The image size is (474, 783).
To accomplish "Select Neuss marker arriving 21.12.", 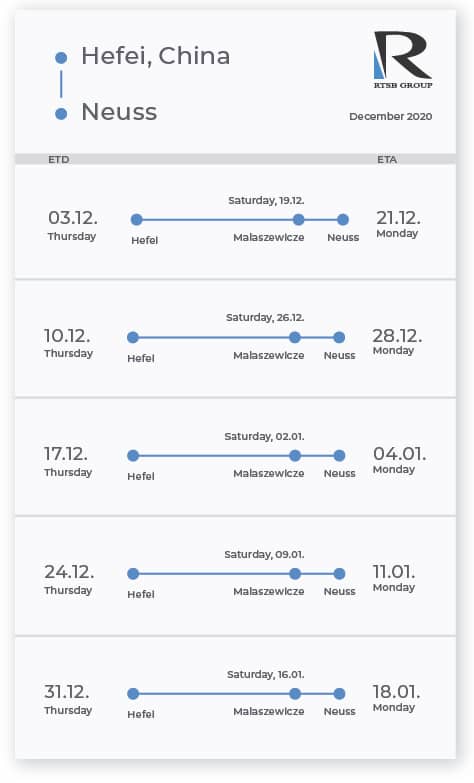I will click(x=343, y=219).
